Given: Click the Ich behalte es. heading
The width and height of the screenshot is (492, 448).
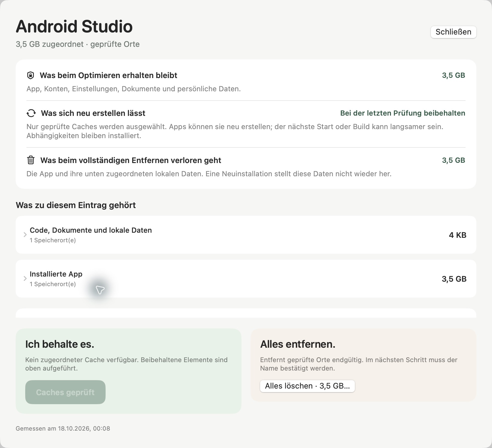Looking at the screenshot, I should click(60, 344).
